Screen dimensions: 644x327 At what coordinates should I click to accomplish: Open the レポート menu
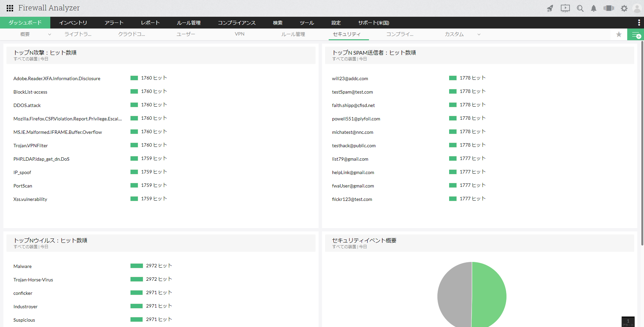(x=150, y=22)
